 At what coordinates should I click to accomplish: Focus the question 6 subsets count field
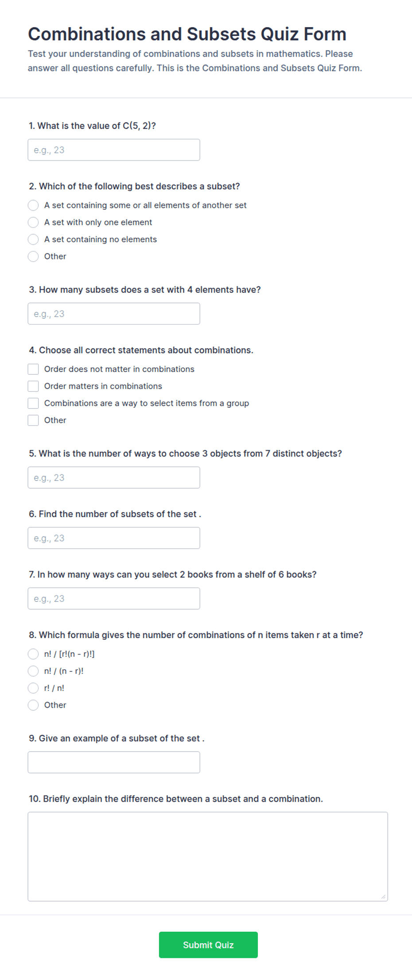pyautogui.click(x=114, y=538)
